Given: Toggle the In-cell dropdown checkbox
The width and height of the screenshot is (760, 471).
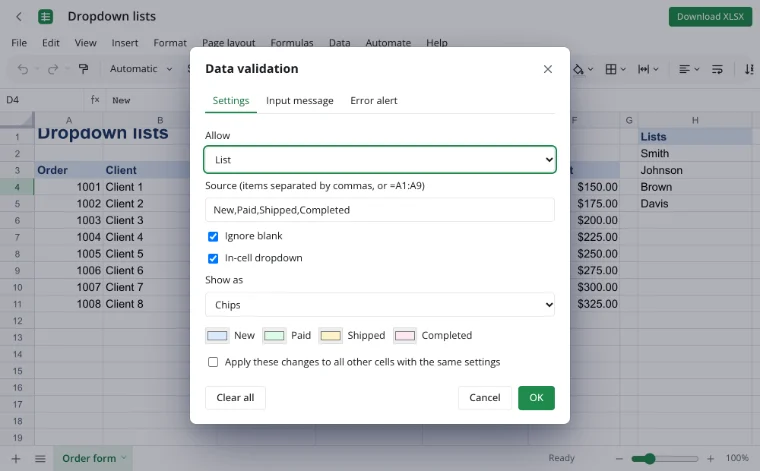Looking at the screenshot, I should tap(213, 258).
